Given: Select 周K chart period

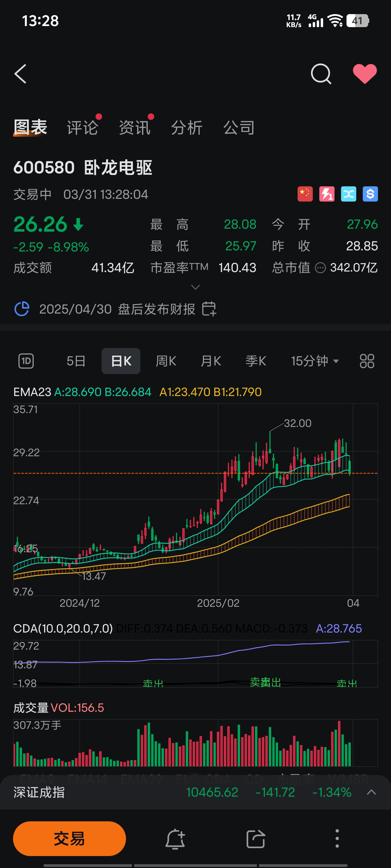Looking at the screenshot, I should pyautogui.click(x=166, y=361).
